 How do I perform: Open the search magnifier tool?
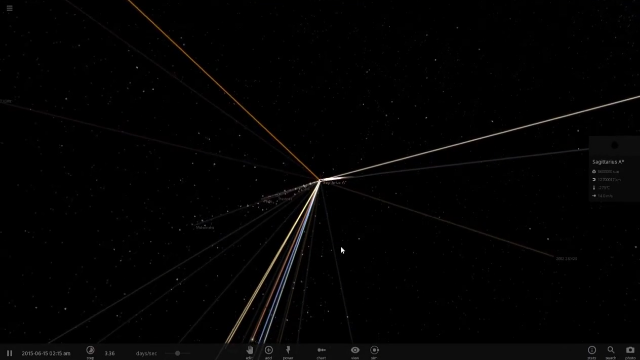click(611, 350)
